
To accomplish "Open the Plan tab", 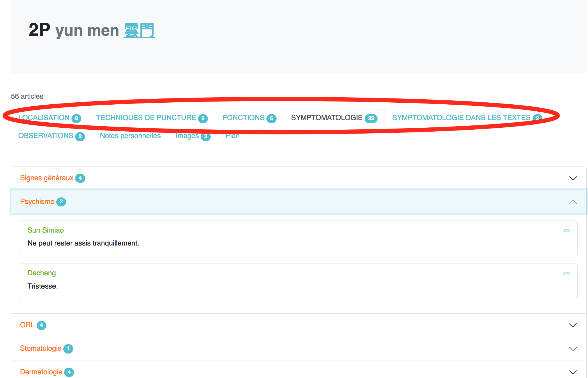I will point(232,136).
